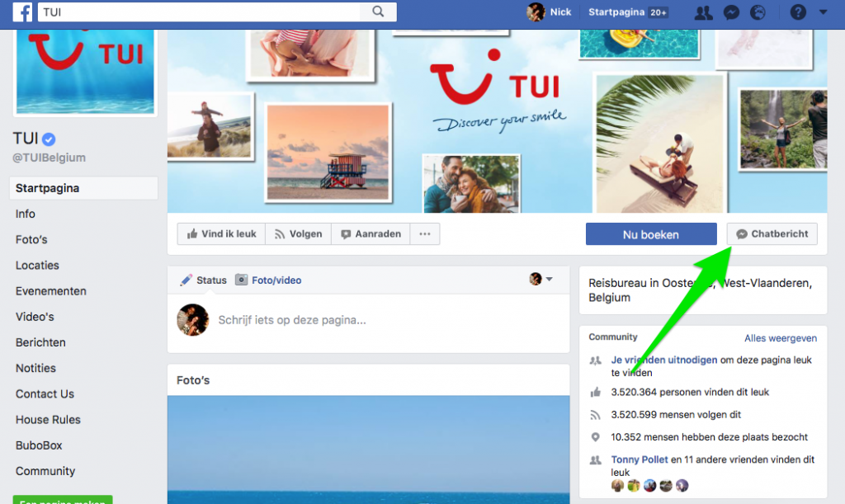Click the composer profile avatar

[x=192, y=320]
